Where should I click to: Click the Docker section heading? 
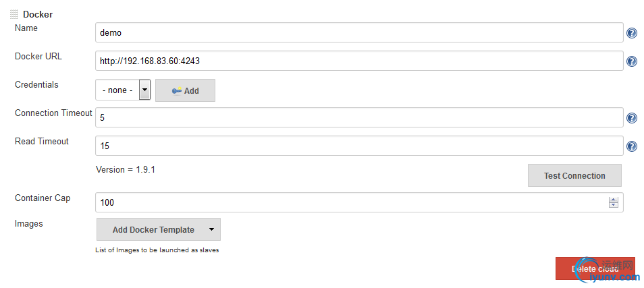pyautogui.click(x=38, y=15)
